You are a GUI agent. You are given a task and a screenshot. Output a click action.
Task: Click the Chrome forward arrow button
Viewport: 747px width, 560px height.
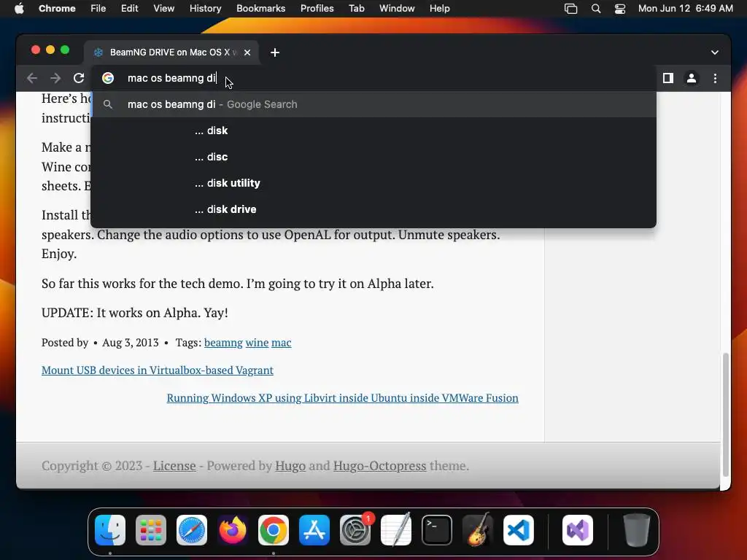coord(55,78)
